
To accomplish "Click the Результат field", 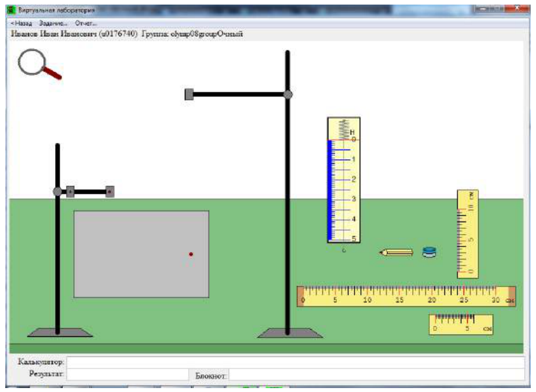I will [128, 374].
